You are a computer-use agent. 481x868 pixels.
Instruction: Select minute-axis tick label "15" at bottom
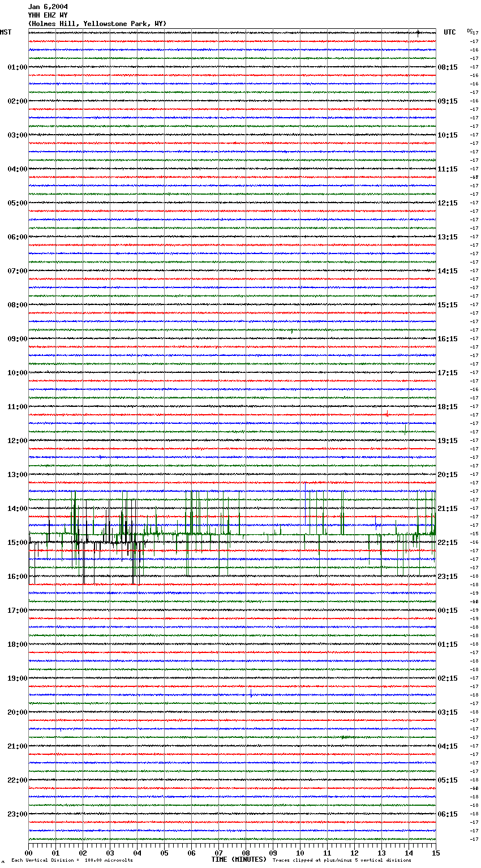click(436, 853)
